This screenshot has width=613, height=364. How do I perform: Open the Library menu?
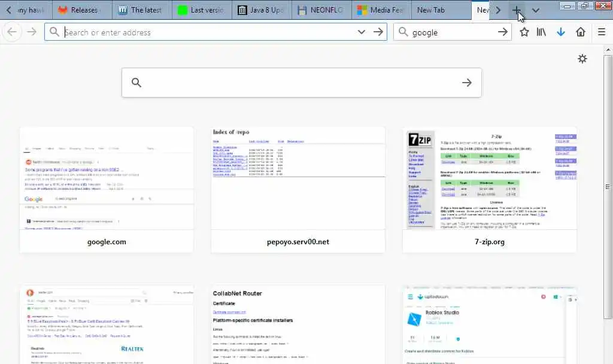pos(541,32)
